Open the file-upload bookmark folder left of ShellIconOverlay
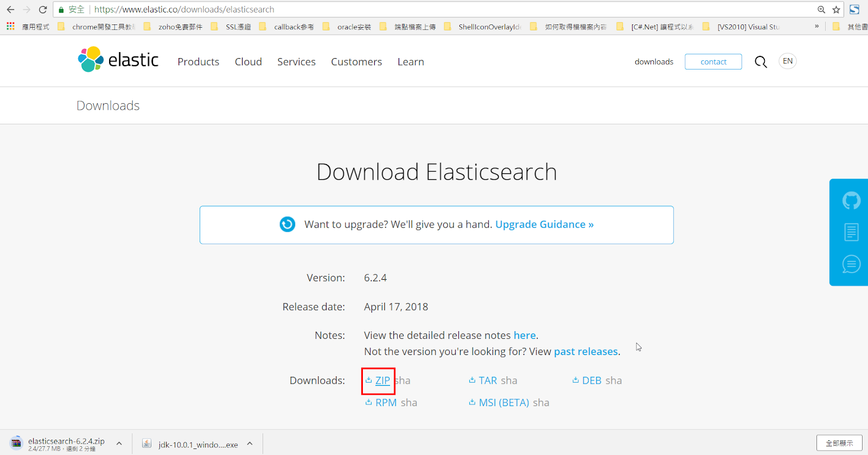868x455 pixels. point(408,27)
